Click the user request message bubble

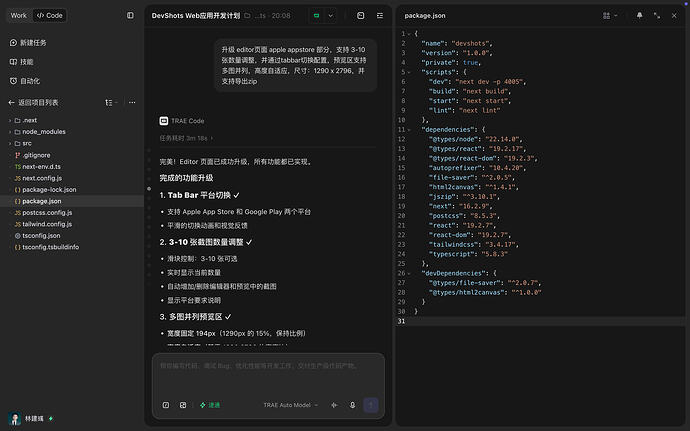296,65
